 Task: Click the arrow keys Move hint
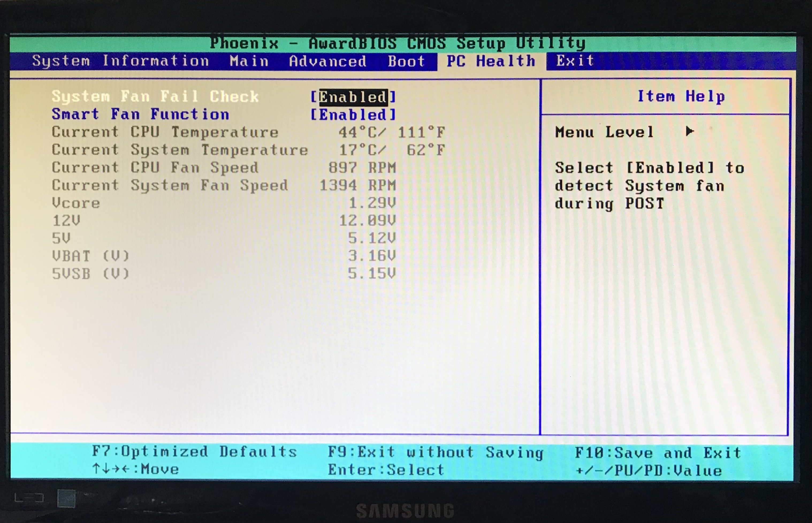(135, 469)
